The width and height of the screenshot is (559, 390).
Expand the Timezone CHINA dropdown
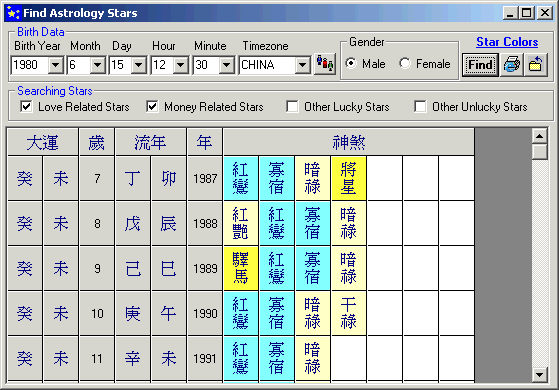pyautogui.click(x=303, y=65)
